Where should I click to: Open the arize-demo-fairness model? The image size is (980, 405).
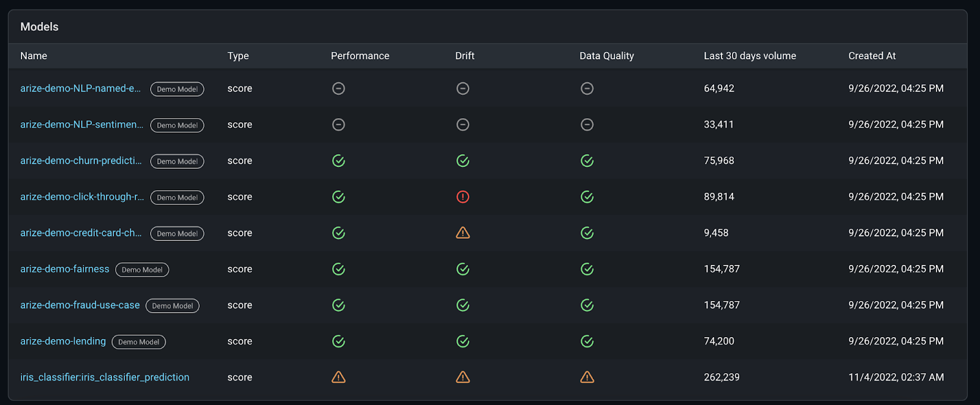[65, 269]
